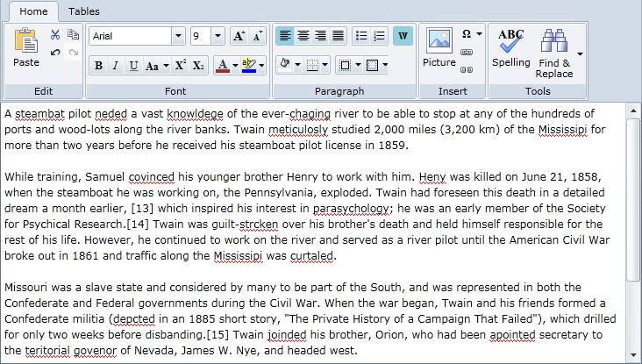Viewport: 642px width, 364px height.
Task: Click the Cut scissors icon
Action: click(55, 35)
